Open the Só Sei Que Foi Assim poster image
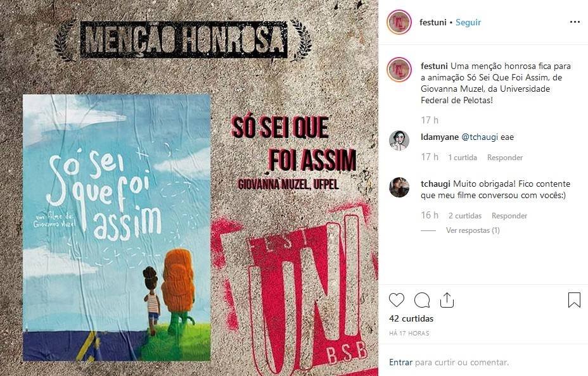 pos(117,228)
